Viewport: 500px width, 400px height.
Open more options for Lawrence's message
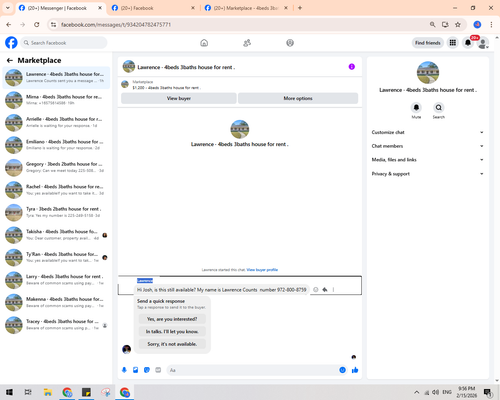tap(333, 290)
